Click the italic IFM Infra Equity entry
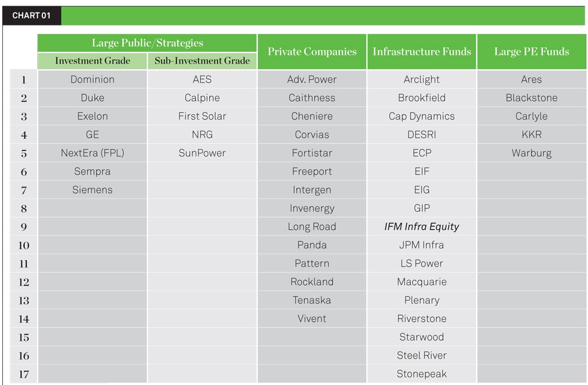Screen dimensions: 588x385 [422, 226]
